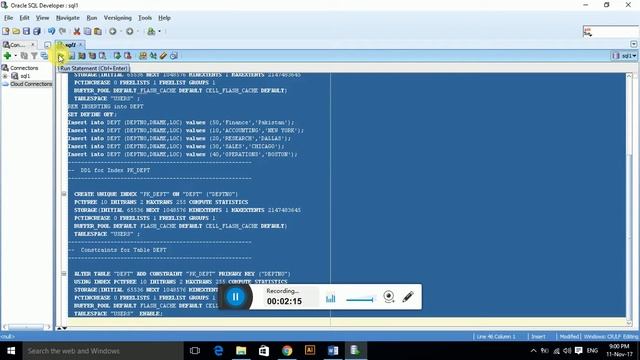The height and width of the screenshot is (360, 640).
Task: Expand the sql1 connection tree node
Action: (5, 76)
